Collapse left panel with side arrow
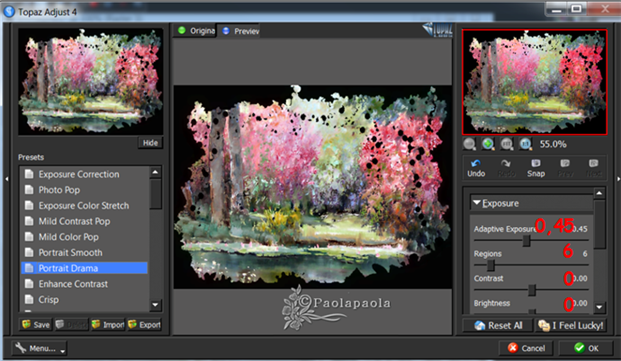This screenshot has height=361, width=621. tap(7, 179)
